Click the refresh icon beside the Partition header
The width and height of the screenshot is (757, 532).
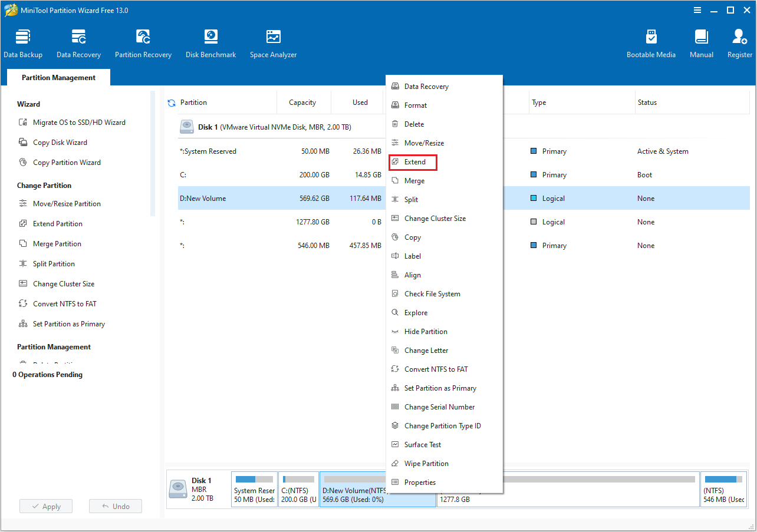coord(172,103)
